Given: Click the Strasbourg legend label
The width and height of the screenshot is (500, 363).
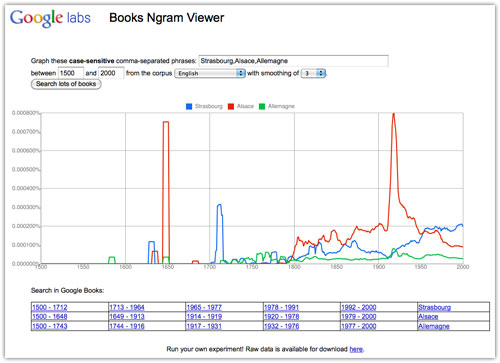Looking at the screenshot, I should 209,106.
